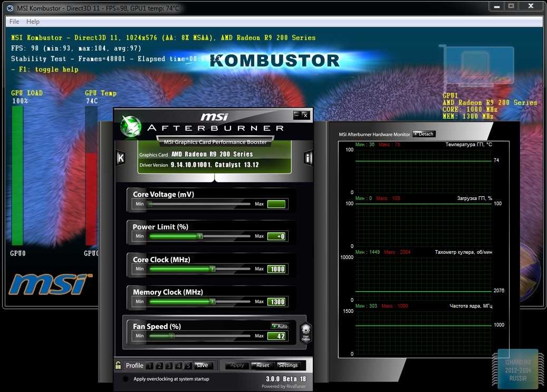The width and height of the screenshot is (547, 392).
Task: Select profile slot 1
Action: [x=150, y=366]
